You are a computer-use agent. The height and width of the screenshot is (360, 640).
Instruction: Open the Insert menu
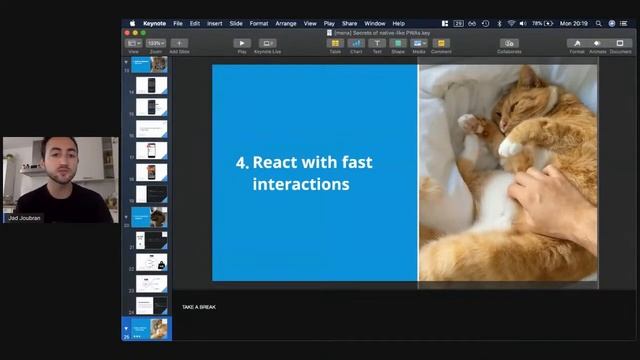[x=214, y=24]
